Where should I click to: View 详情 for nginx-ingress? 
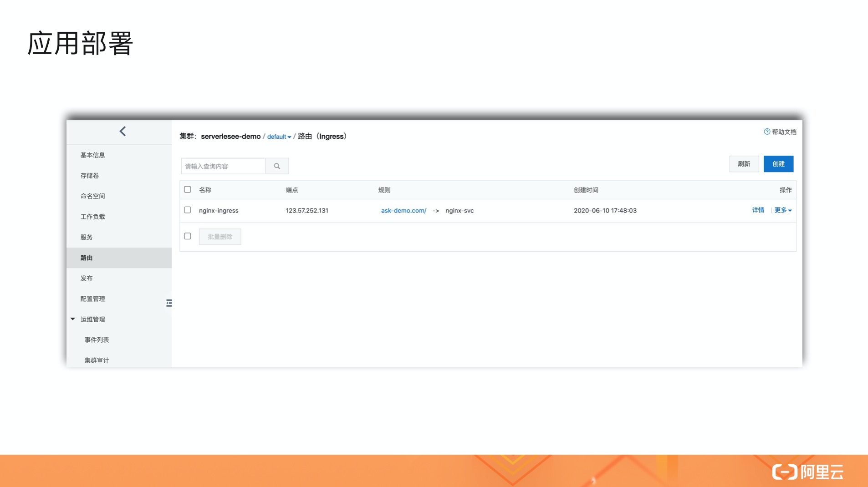coord(758,210)
